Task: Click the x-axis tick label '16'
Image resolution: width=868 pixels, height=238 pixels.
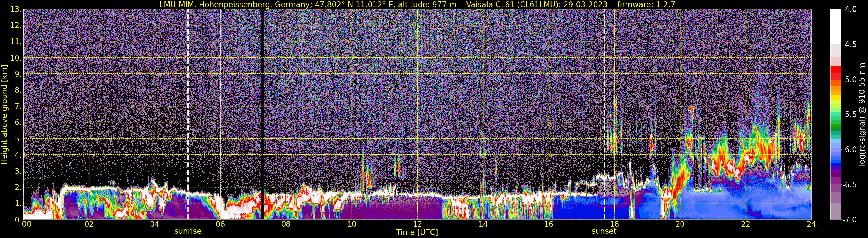Action: pyautogui.click(x=548, y=224)
